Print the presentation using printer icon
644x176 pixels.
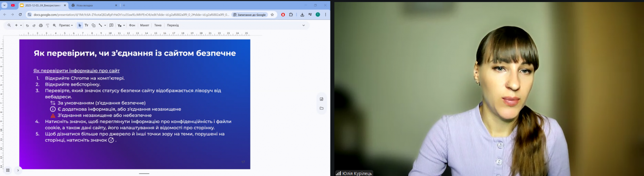[x=41, y=25]
